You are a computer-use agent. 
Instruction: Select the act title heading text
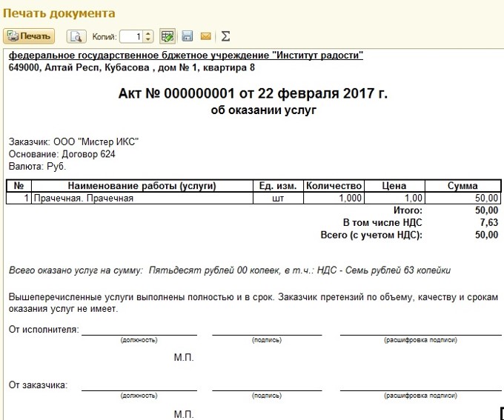point(253,94)
